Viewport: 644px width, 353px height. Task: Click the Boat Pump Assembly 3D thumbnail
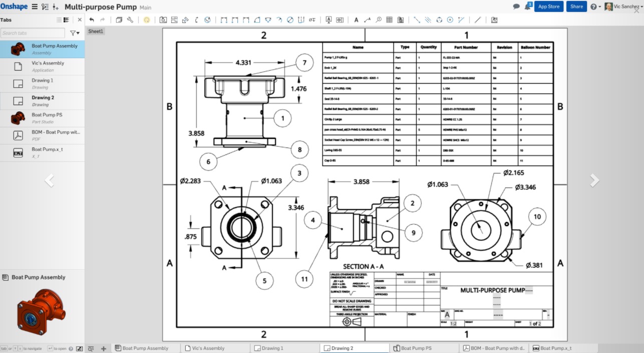[x=41, y=311]
